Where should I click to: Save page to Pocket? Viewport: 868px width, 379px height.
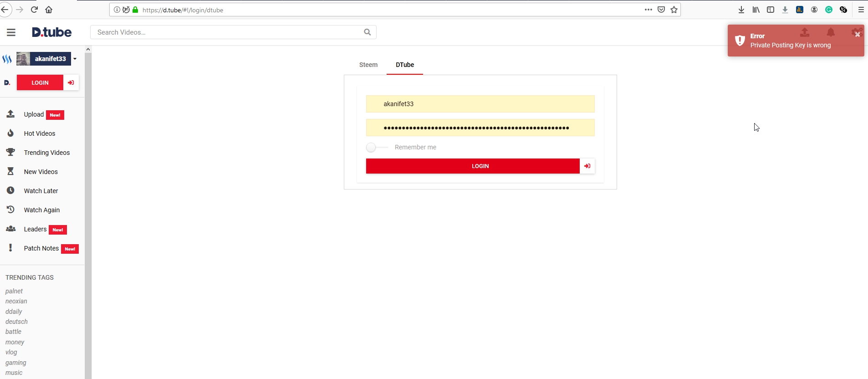pos(661,10)
